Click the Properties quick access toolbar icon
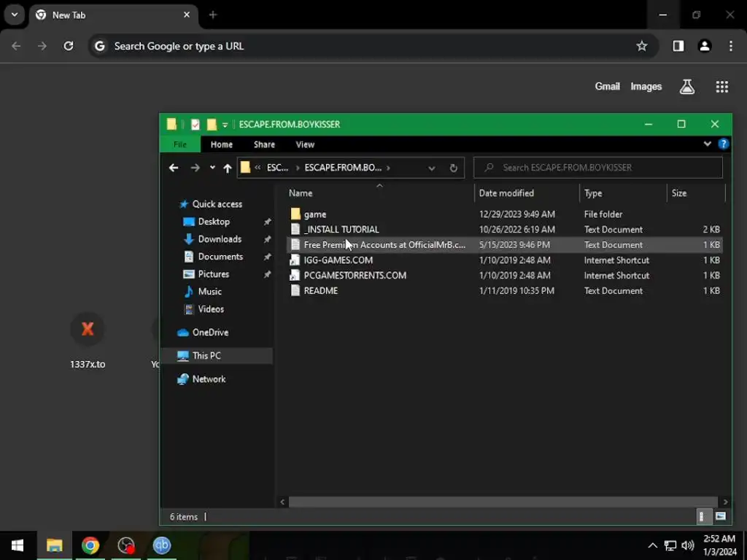 point(196,124)
